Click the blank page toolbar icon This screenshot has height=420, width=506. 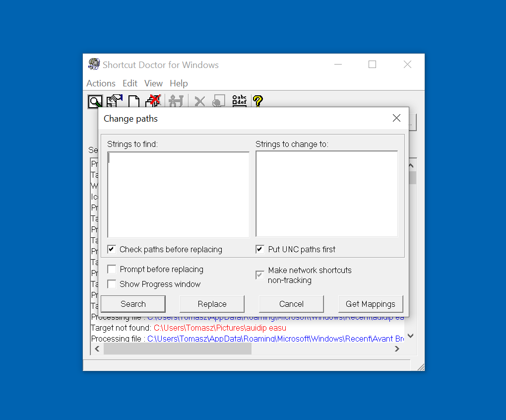tap(134, 101)
